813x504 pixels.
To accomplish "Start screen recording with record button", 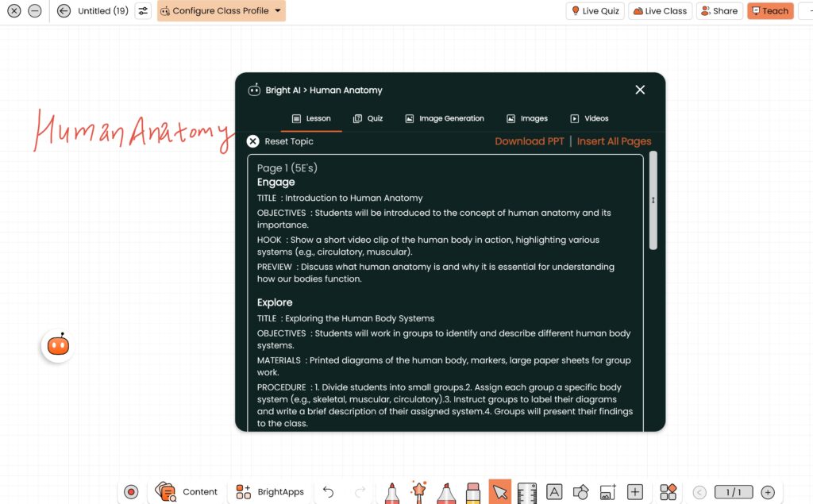I will (131, 492).
